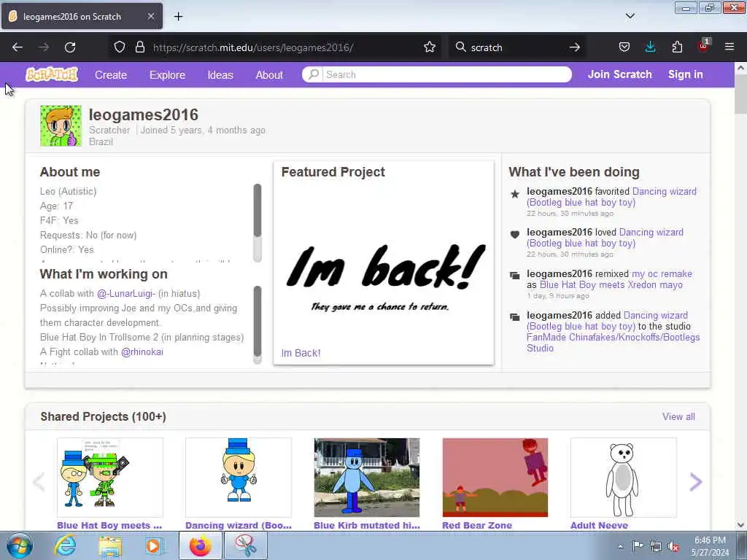Open Blue Hat Boy meets thumbnail
This screenshot has height=560, width=747.
pyautogui.click(x=110, y=477)
